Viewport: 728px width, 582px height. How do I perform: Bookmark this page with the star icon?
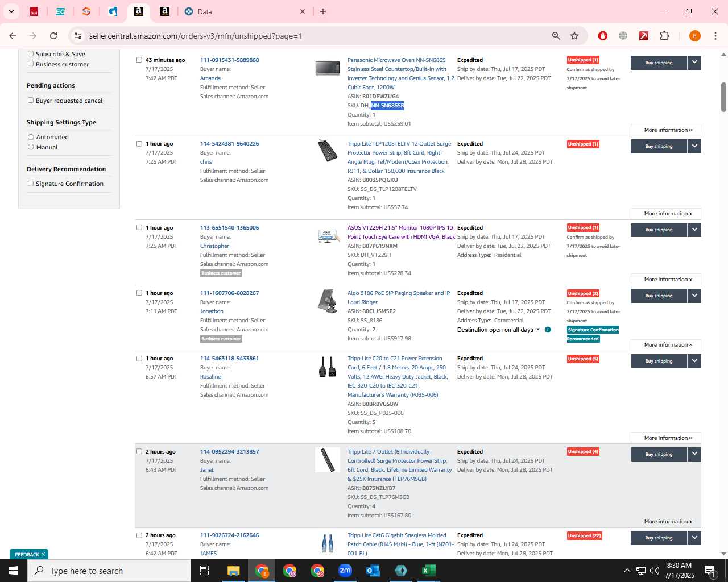[574, 36]
